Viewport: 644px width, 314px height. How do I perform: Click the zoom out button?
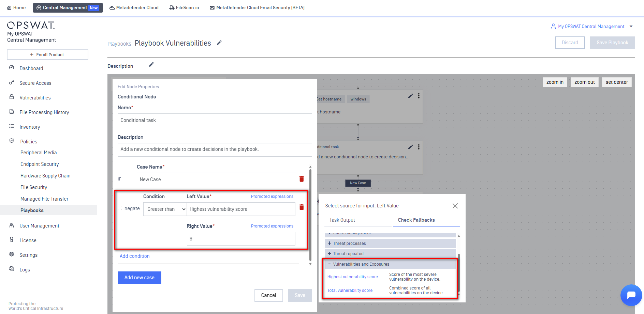click(x=584, y=82)
